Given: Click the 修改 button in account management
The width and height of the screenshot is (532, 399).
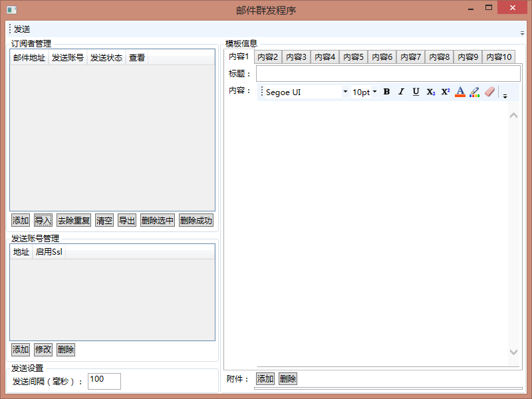Looking at the screenshot, I should pos(43,350).
